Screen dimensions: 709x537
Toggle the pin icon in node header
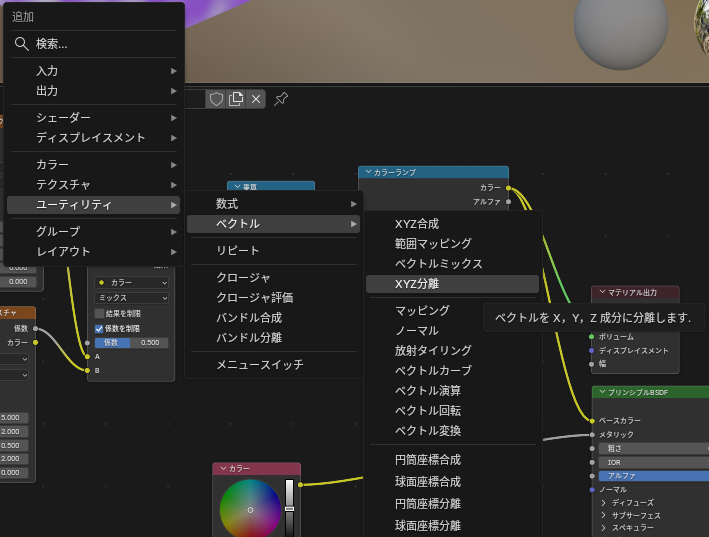[x=281, y=98]
